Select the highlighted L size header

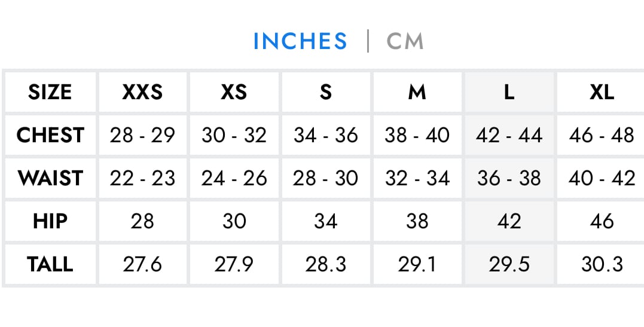click(509, 92)
